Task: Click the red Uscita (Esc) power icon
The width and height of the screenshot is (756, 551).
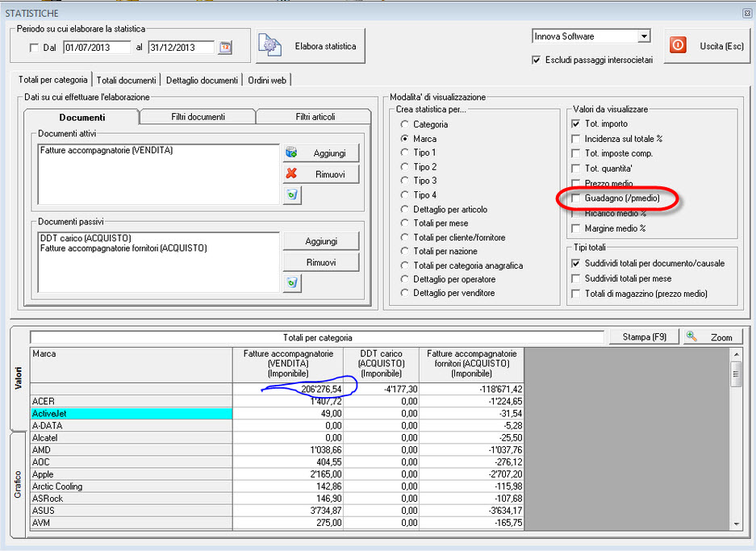Action: click(x=679, y=46)
